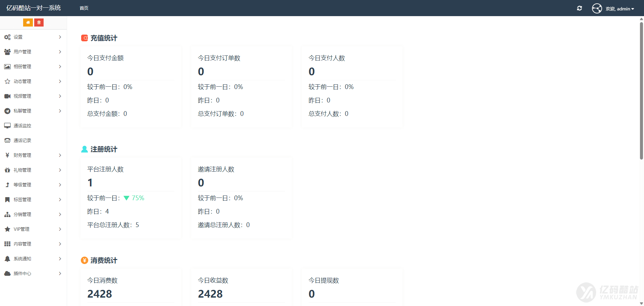Select the 首页 tab in top bar

click(84, 8)
